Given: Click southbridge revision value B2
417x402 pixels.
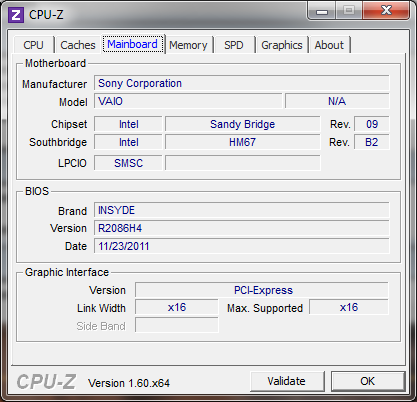Looking at the screenshot, I should pyautogui.click(x=372, y=142).
